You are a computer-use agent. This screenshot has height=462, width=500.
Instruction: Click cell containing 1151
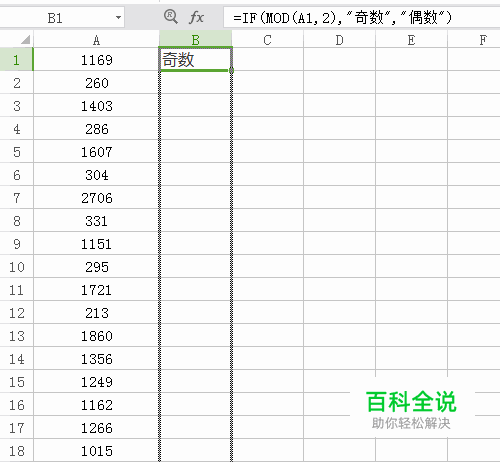pos(96,243)
